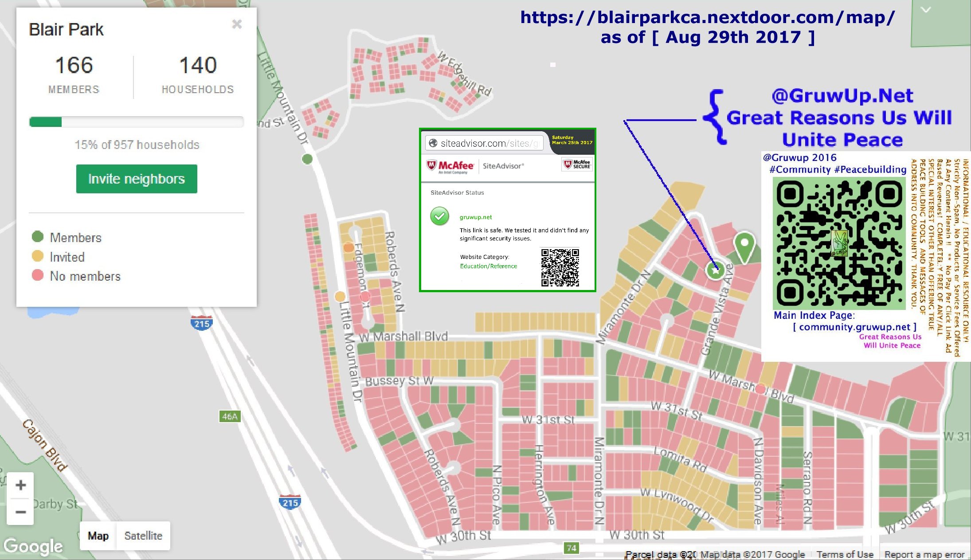Click the Education/Reference category text
Viewport: 971px width, 560px height.
tap(488, 266)
